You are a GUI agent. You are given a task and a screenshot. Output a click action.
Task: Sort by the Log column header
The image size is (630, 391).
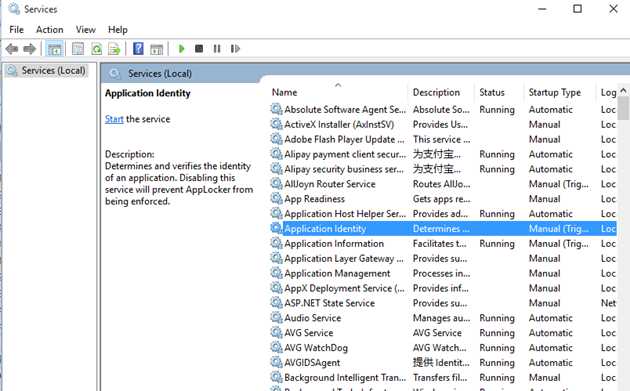tap(607, 92)
